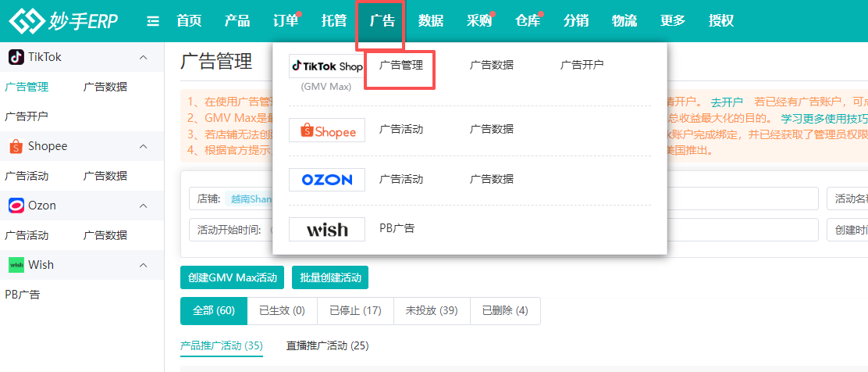868x372 pixels.
Task: Select 广告活动 in OZON dropdown row
Action: tap(401, 179)
